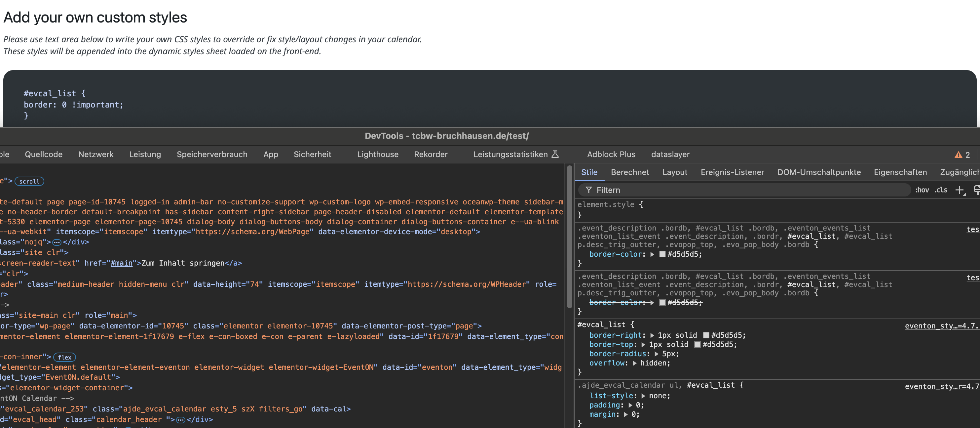Select the elementor-widget-container row
980x428 pixels.
pyautogui.click(x=66, y=388)
